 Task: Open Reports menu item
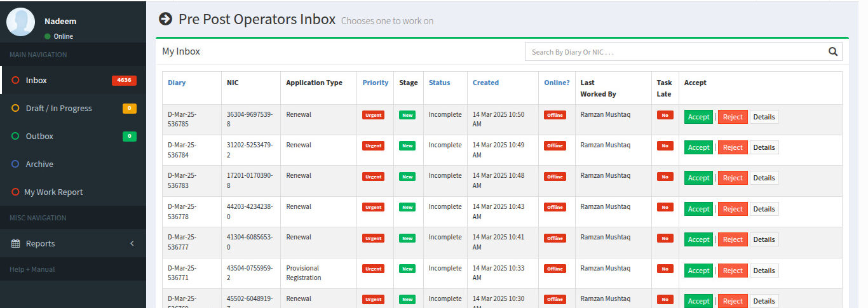[x=73, y=243]
